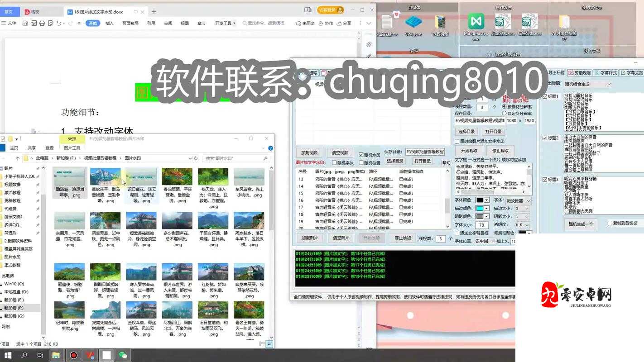
Task: Open taskbar search magnifier
Action: (24, 355)
